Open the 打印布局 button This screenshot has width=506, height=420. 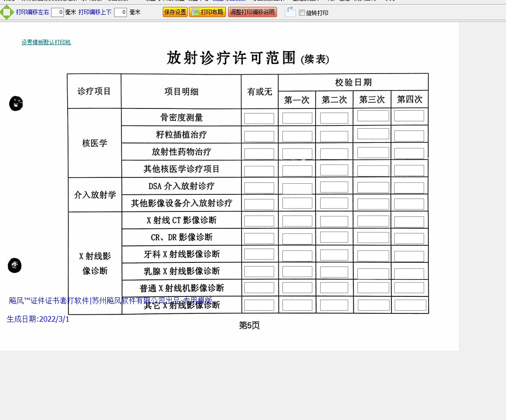click(207, 12)
